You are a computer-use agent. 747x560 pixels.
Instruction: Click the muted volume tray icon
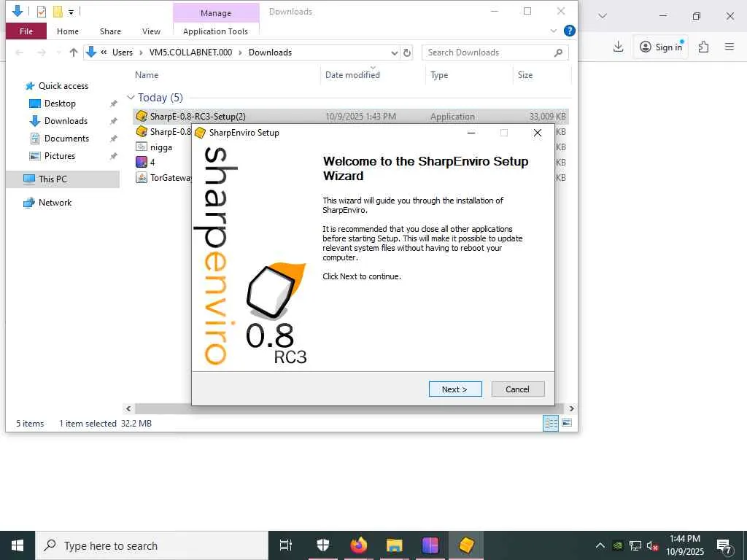(x=652, y=545)
